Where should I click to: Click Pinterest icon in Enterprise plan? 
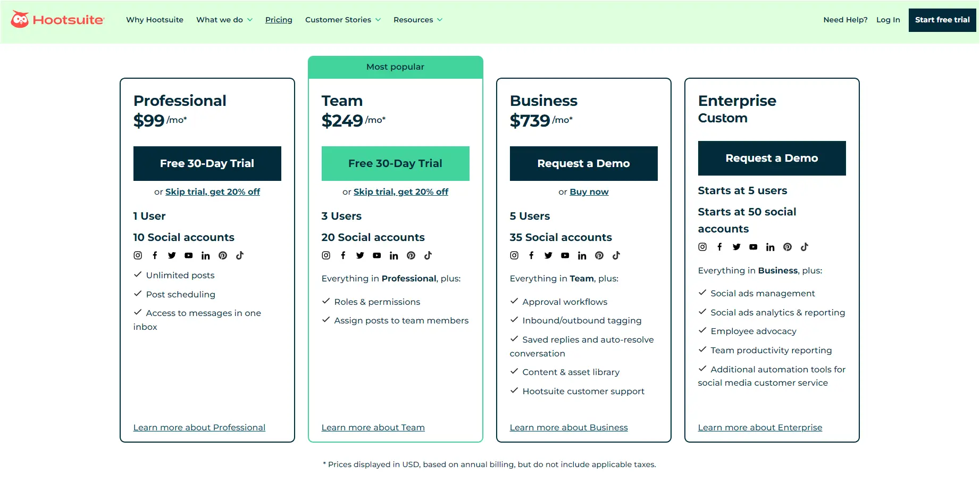tap(788, 247)
